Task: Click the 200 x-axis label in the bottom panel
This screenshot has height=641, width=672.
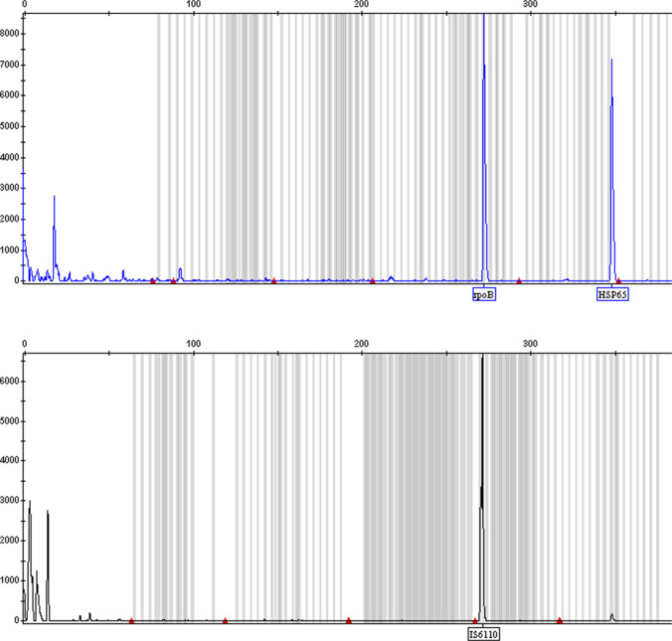Action: tap(361, 344)
